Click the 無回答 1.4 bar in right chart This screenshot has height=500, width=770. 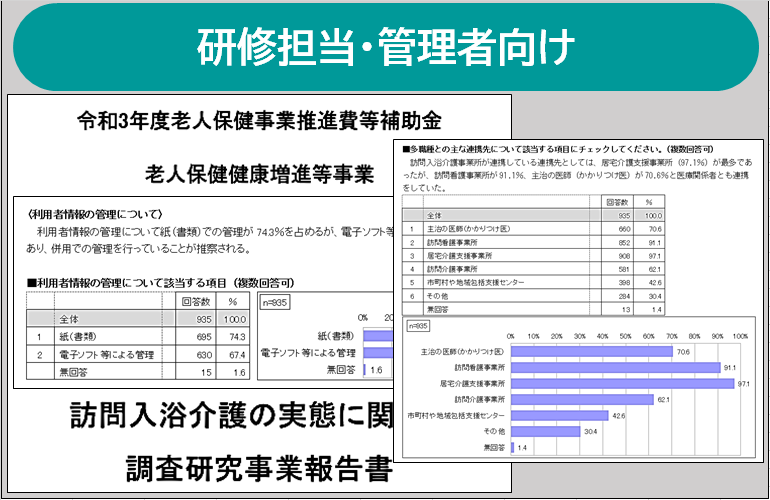(x=513, y=447)
